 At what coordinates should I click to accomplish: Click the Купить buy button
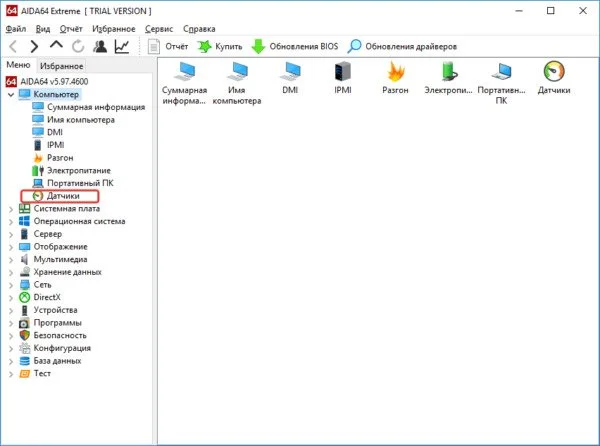tap(220, 47)
